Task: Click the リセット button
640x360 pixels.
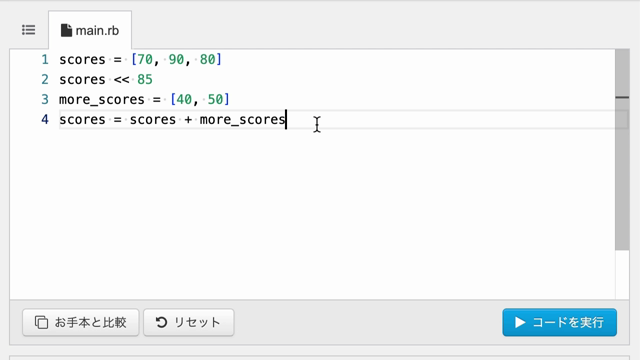Action: click(x=189, y=322)
